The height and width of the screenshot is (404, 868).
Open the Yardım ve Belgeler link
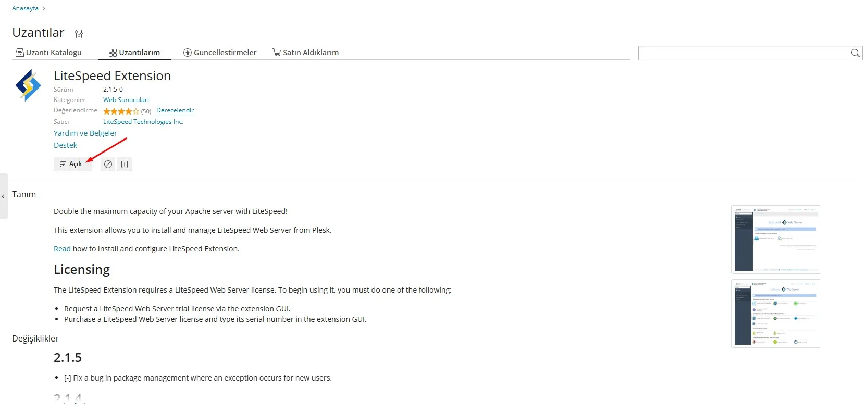tap(85, 133)
